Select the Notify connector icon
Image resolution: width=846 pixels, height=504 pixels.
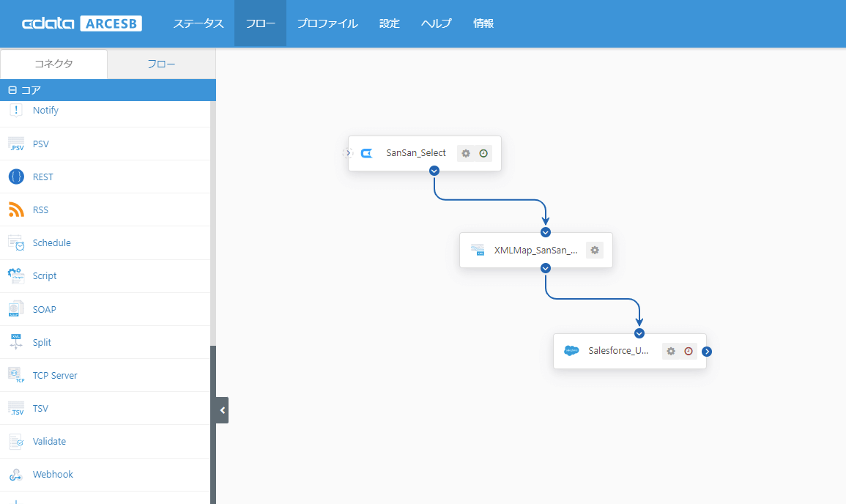click(x=16, y=110)
